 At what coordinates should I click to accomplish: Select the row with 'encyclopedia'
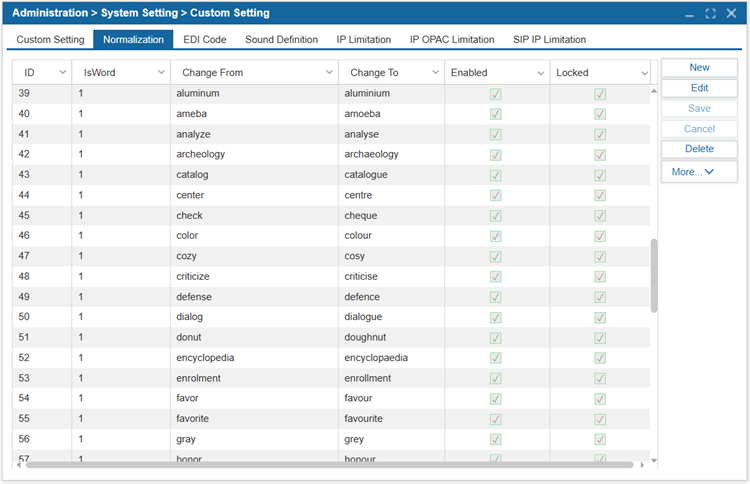click(210, 358)
